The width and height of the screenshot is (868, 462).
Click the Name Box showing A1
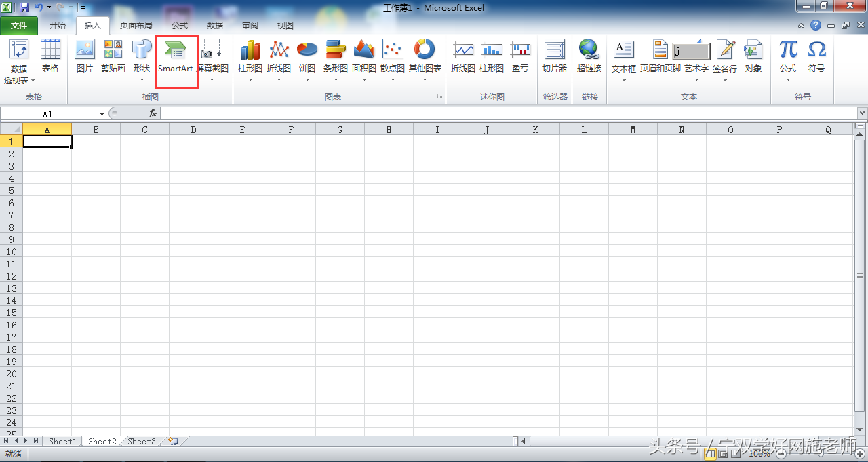point(47,114)
